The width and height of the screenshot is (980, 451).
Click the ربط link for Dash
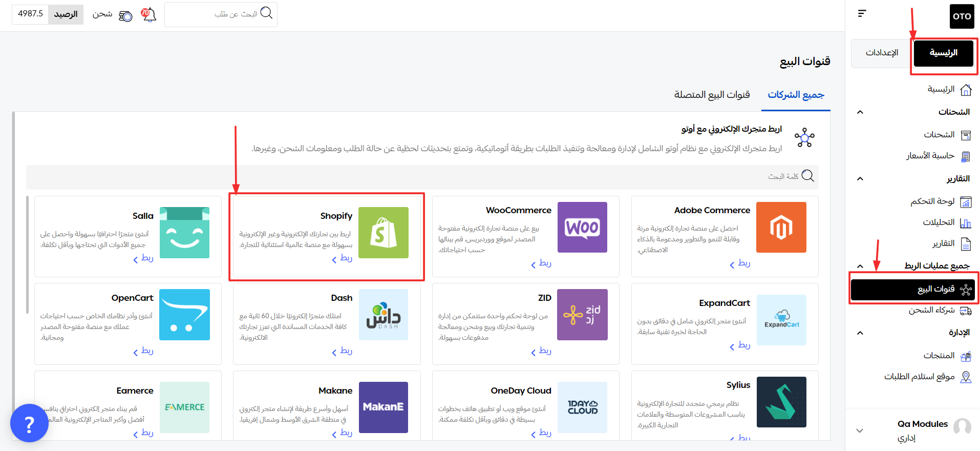342,351
